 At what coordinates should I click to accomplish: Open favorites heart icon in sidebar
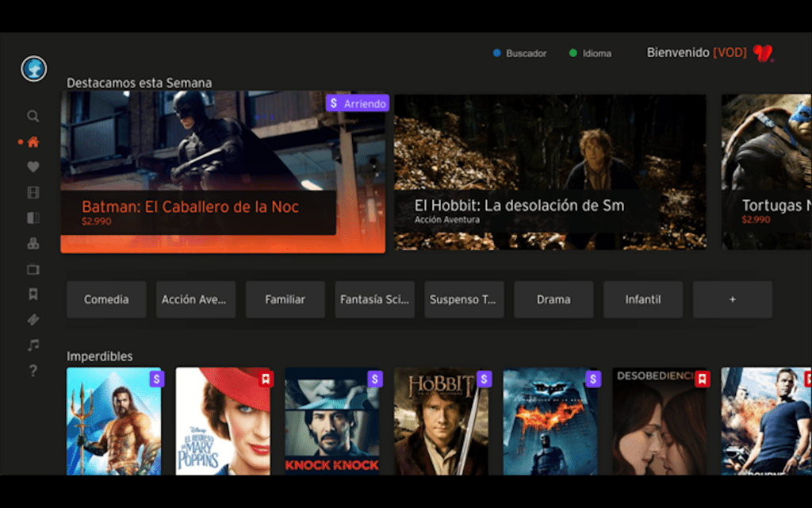(x=33, y=167)
